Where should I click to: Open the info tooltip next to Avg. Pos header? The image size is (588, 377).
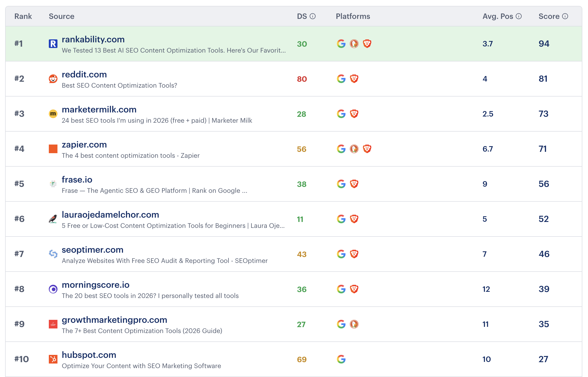click(x=519, y=16)
